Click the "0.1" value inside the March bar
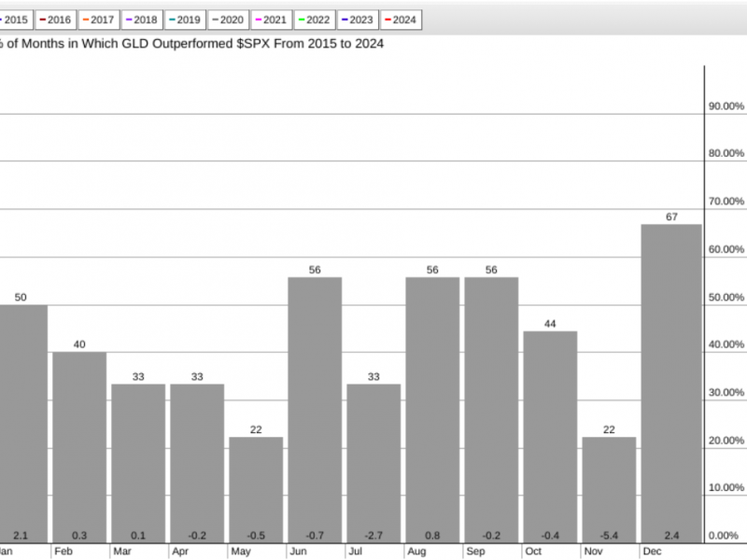 point(138,535)
